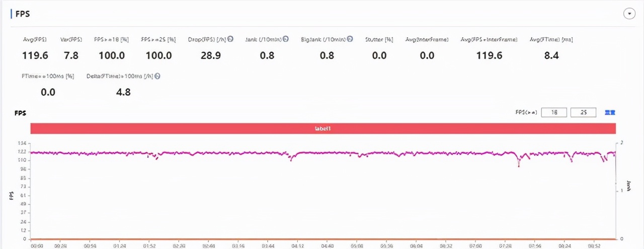Image resolution: width=644 pixels, height=249 pixels.
Task: Open the help icon beside Jank (/10min)
Action: coord(285,39)
